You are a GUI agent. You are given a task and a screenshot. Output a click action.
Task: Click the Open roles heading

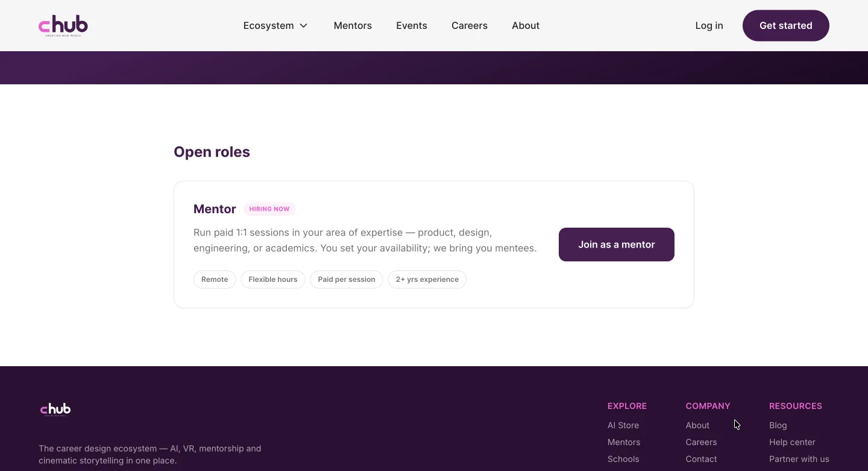212,152
